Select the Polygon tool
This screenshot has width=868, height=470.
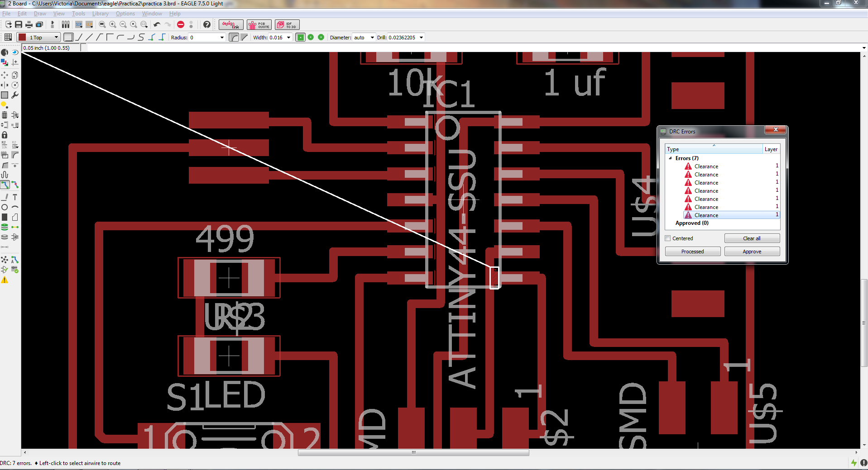(15, 217)
